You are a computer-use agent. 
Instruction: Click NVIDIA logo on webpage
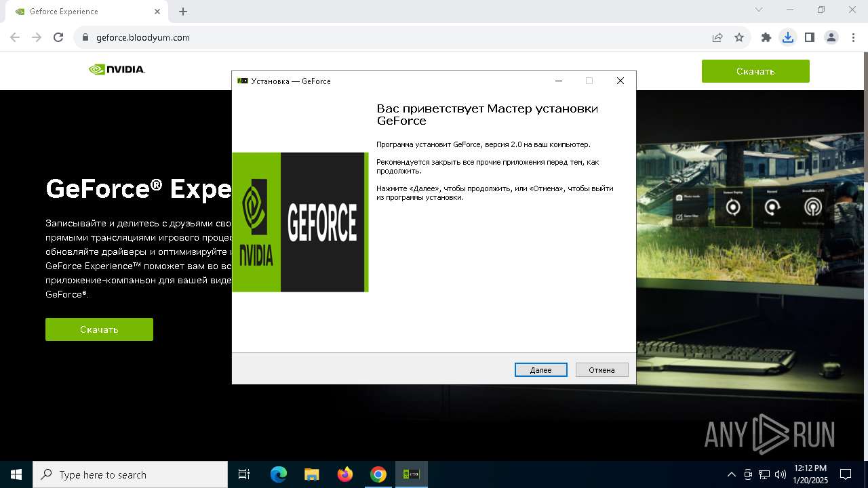tap(117, 69)
